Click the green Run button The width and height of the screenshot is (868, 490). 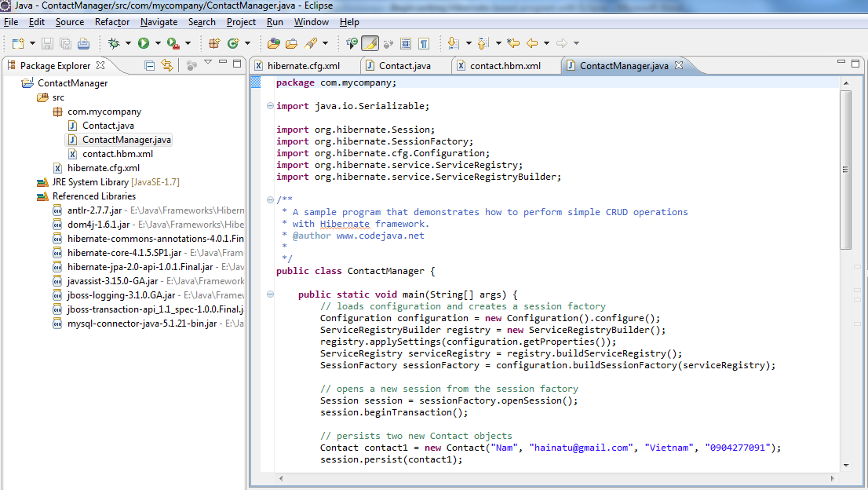[144, 43]
